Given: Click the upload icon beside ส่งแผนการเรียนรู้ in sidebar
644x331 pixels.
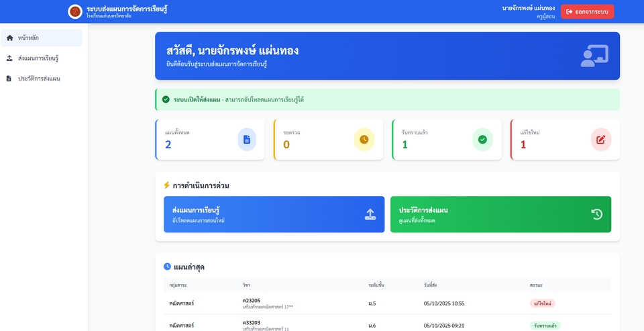Looking at the screenshot, I should (9, 58).
